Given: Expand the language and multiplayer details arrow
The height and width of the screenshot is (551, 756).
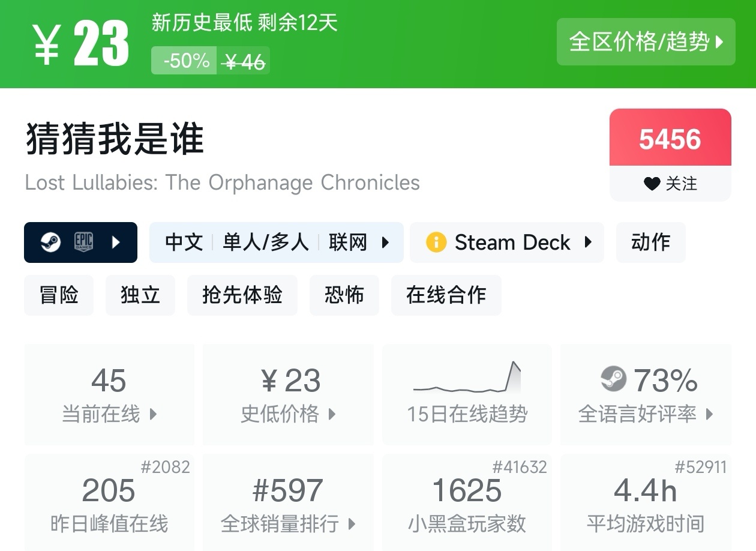Looking at the screenshot, I should (x=386, y=242).
